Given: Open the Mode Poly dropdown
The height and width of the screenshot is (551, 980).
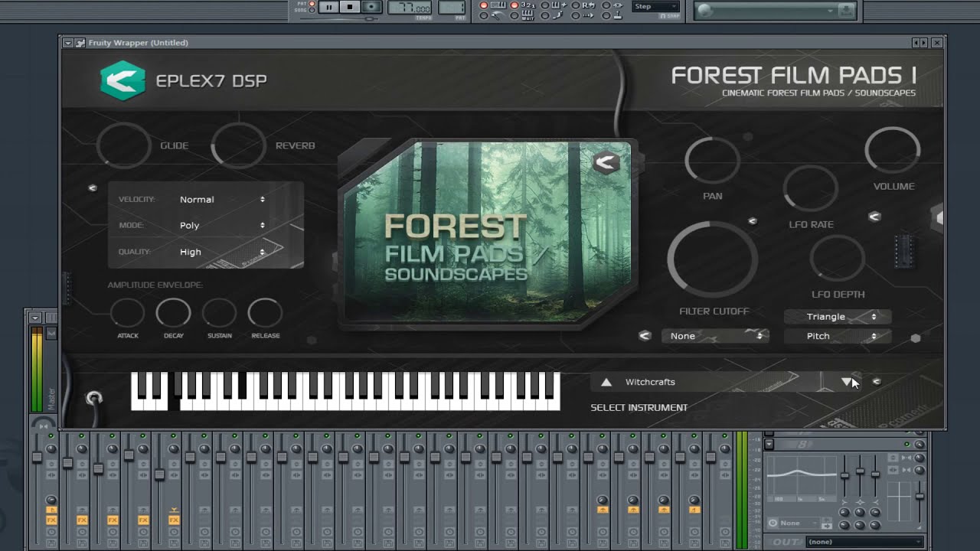Looking at the screenshot, I should click(x=222, y=225).
